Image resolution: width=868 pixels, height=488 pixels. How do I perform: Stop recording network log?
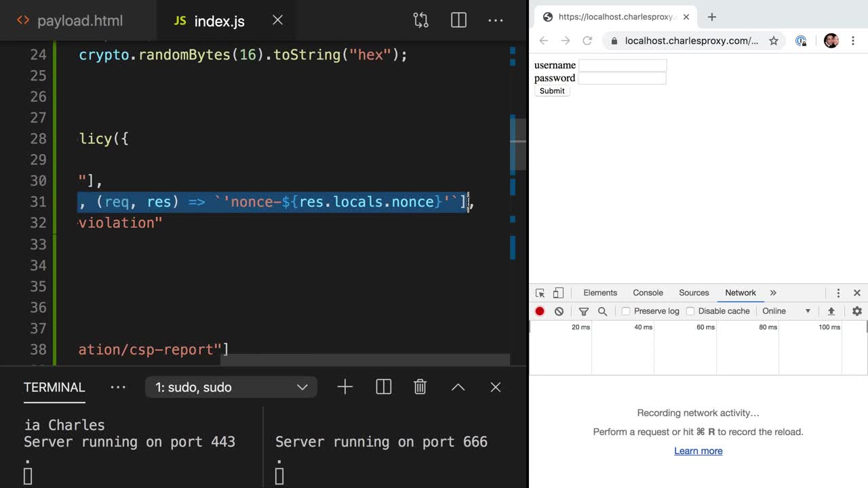click(x=540, y=311)
